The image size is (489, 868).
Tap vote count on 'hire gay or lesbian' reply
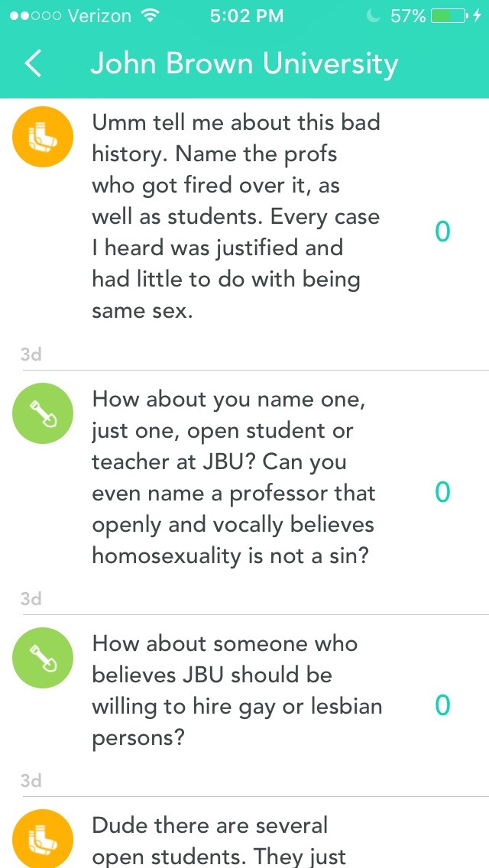[442, 705]
